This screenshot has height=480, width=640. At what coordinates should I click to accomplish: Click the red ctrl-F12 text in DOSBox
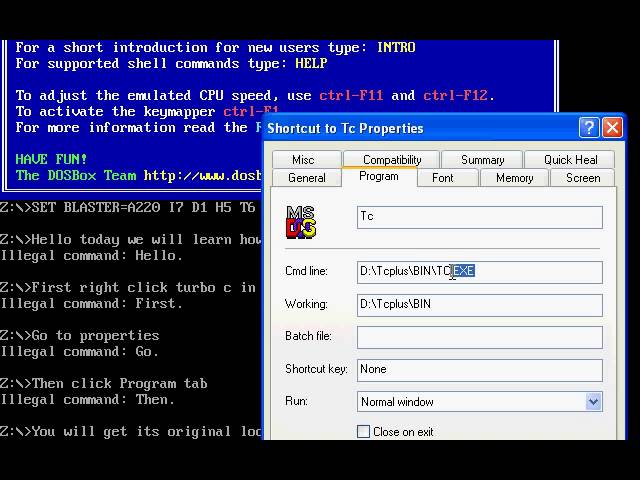pos(455,96)
